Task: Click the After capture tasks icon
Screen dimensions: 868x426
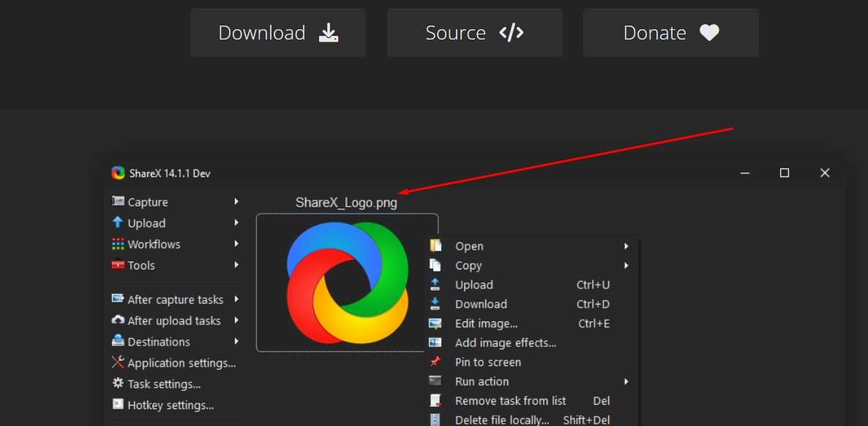Action: tap(117, 299)
